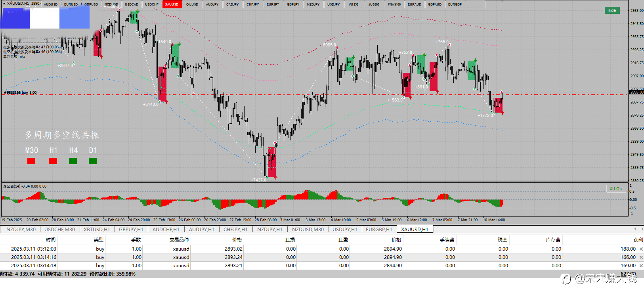Viewport: 644px width, 297px height.
Task: Click the red 2895.03 price label on axis
Action: 636,92
